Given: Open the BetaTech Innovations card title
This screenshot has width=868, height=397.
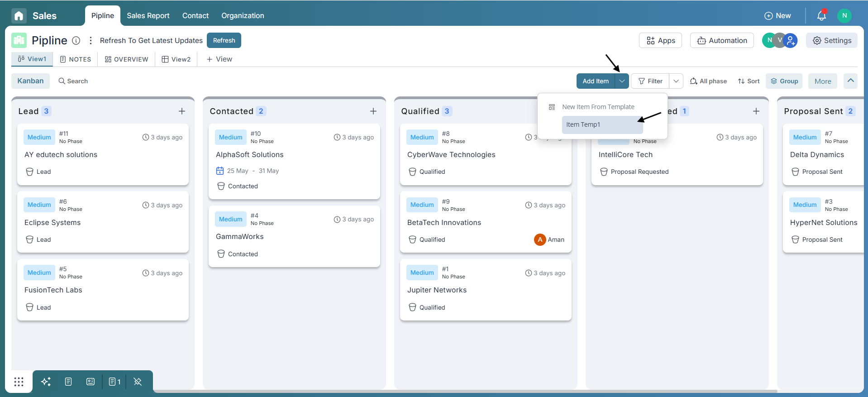Looking at the screenshot, I should click(x=444, y=222).
